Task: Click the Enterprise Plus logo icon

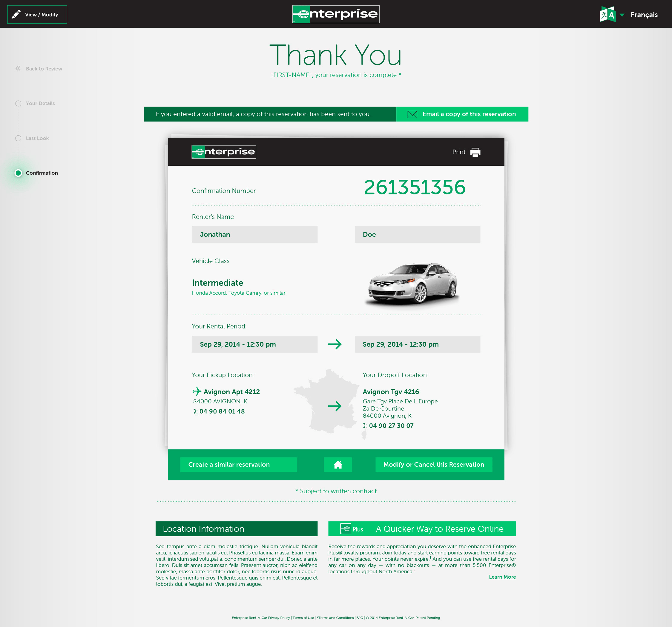Action: (346, 529)
